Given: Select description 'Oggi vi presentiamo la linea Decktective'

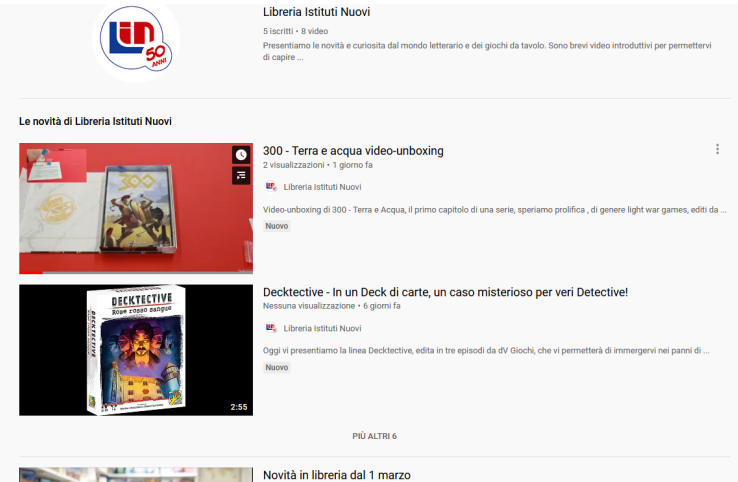Looking at the screenshot, I should 486,350.
